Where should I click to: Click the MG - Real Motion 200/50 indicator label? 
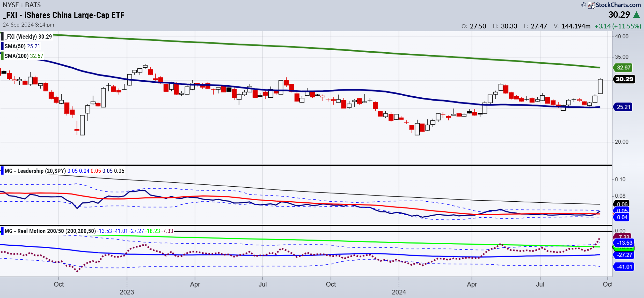tap(50, 231)
